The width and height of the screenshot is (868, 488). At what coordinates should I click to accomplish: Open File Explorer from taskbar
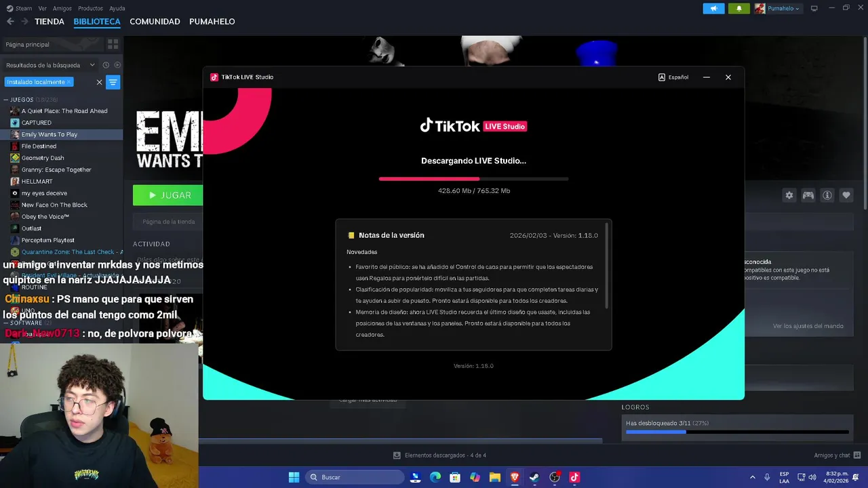(x=495, y=477)
